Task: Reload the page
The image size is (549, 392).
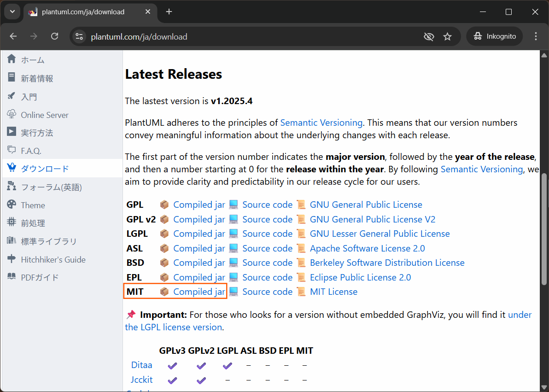Action: click(x=55, y=36)
